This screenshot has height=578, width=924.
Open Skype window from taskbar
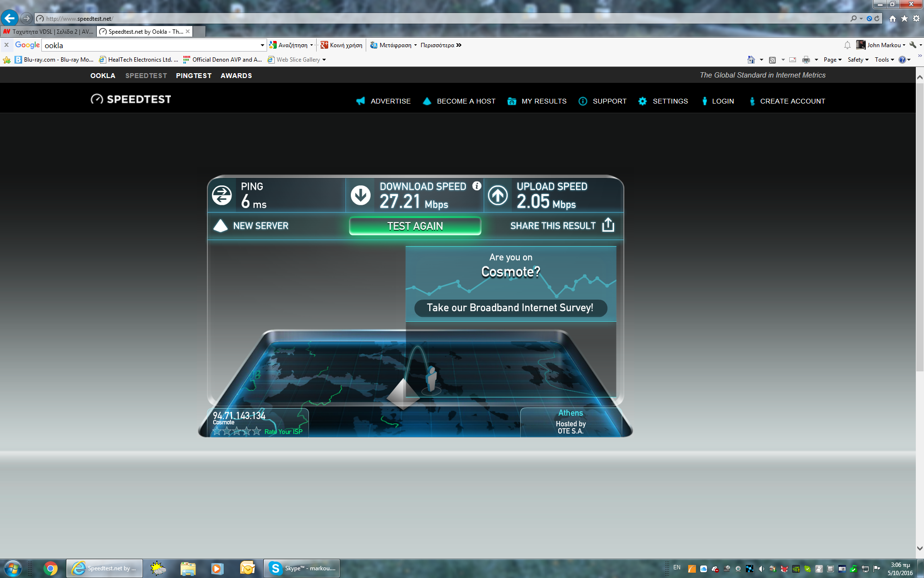point(302,568)
